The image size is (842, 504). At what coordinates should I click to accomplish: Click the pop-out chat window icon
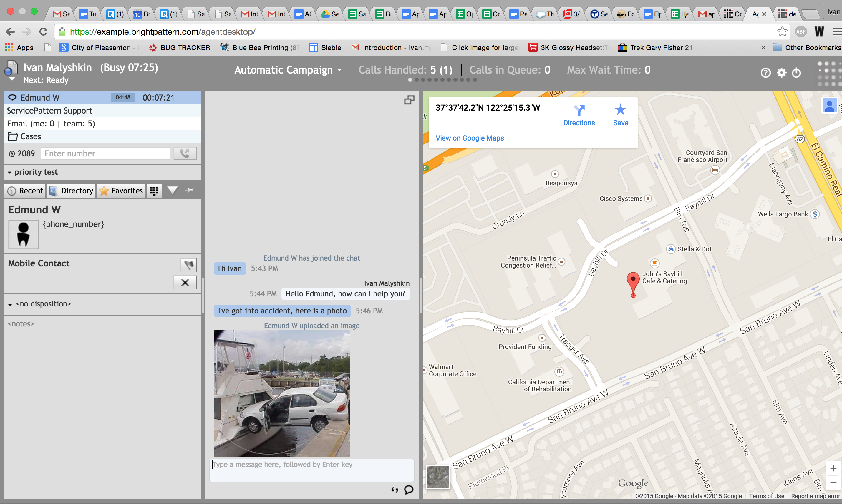click(409, 100)
